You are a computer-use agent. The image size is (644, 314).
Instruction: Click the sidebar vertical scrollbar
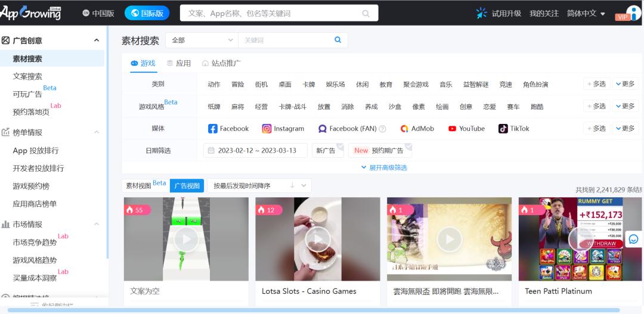[x=107, y=142]
